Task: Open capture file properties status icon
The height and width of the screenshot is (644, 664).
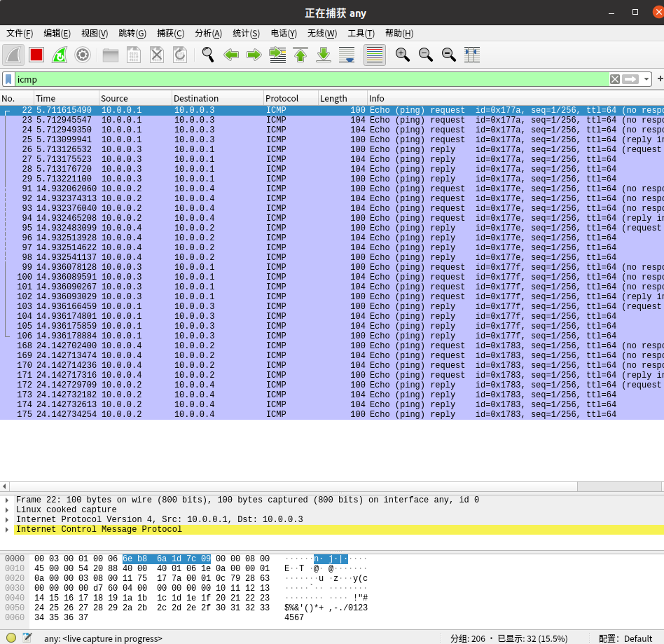Action: coord(27,638)
